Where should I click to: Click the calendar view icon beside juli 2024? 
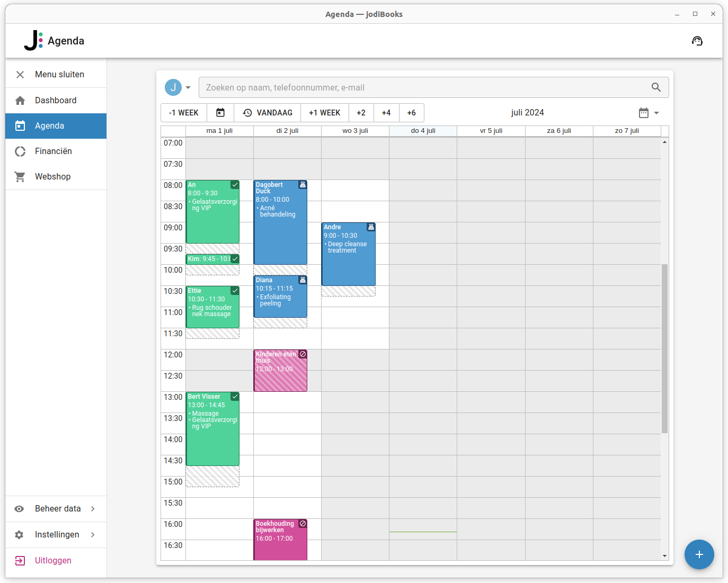(644, 113)
